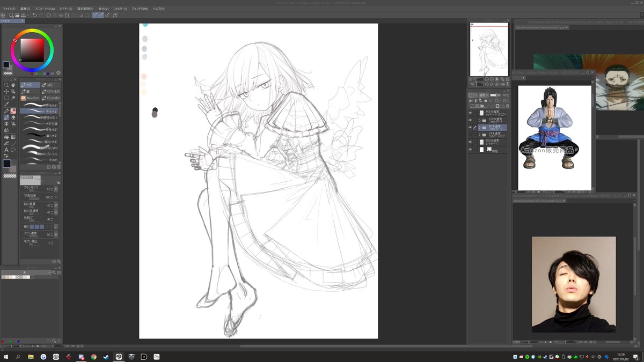644x362 pixels.
Task: Click the taskbar clock showing 13:19
Action: point(621,356)
